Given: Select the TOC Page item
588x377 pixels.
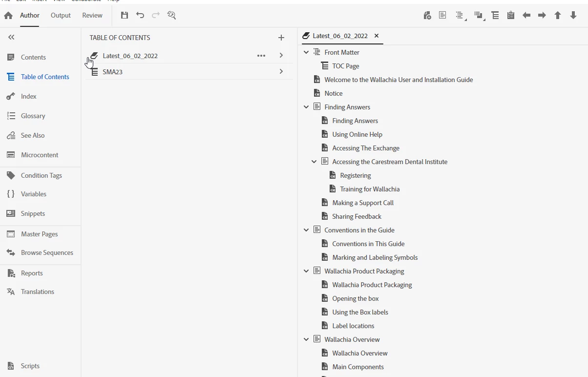Looking at the screenshot, I should click(346, 66).
